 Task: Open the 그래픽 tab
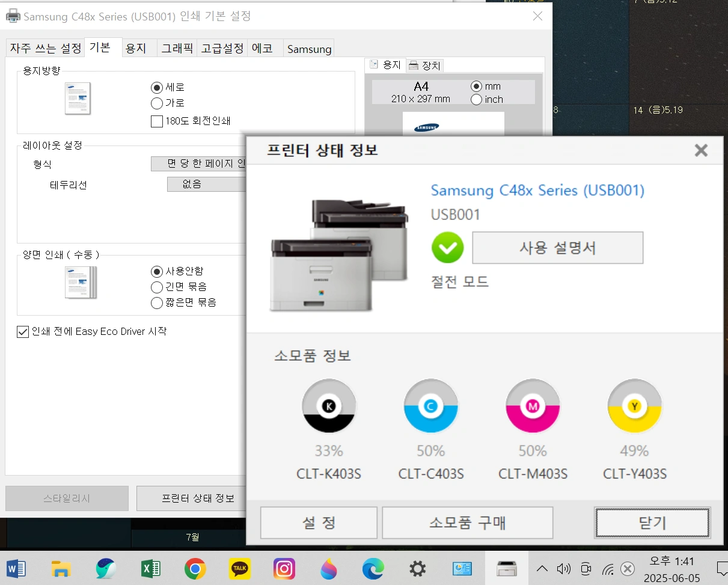tap(177, 48)
